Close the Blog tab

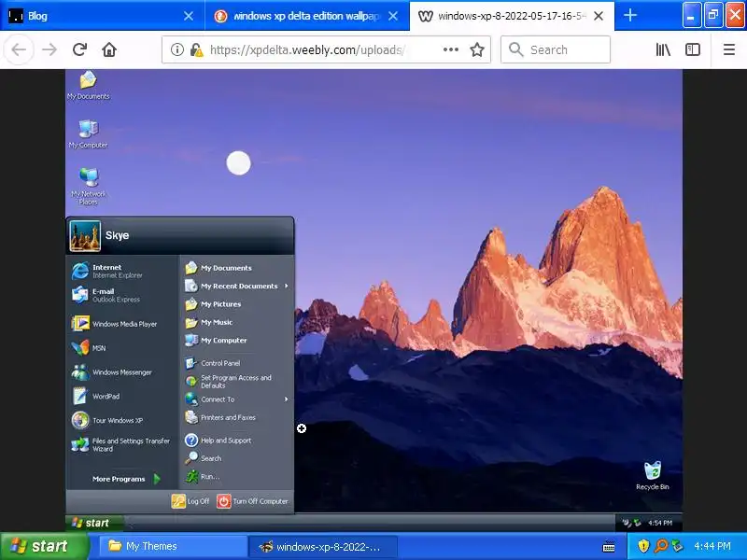click(189, 16)
